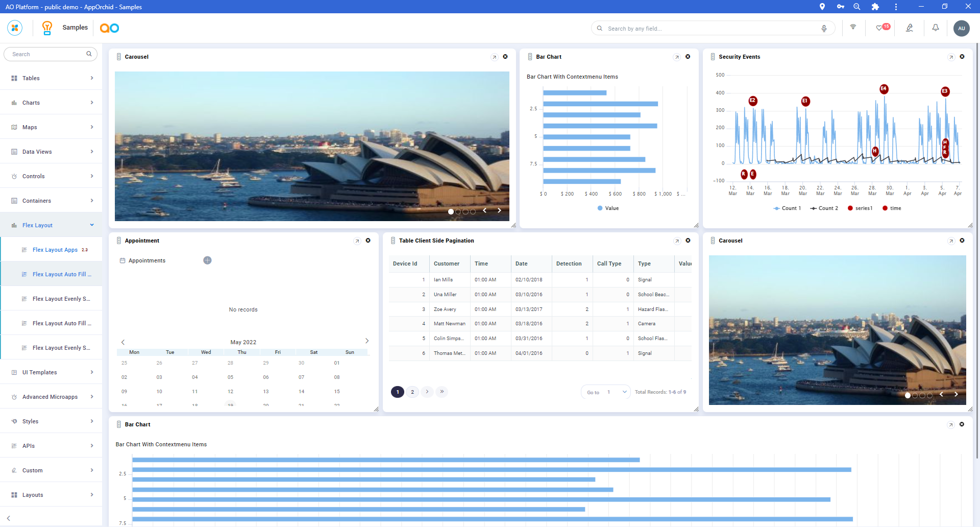
Task: Open the notifications bell icon
Action: [x=935, y=28]
